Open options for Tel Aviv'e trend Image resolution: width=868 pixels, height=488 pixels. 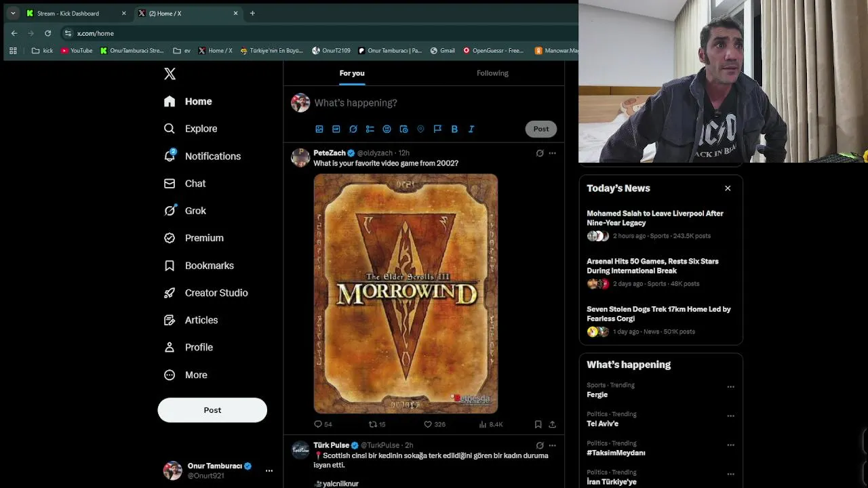pos(730,415)
